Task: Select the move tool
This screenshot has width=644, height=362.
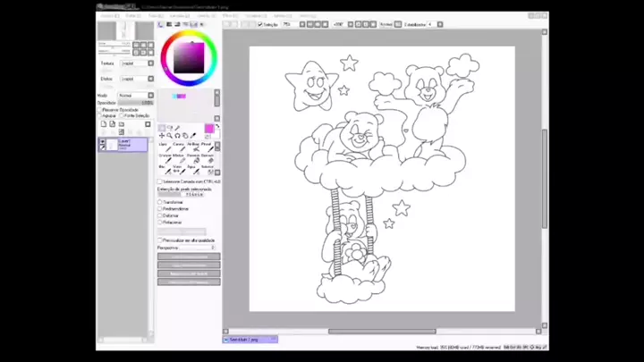Action: click(162, 136)
